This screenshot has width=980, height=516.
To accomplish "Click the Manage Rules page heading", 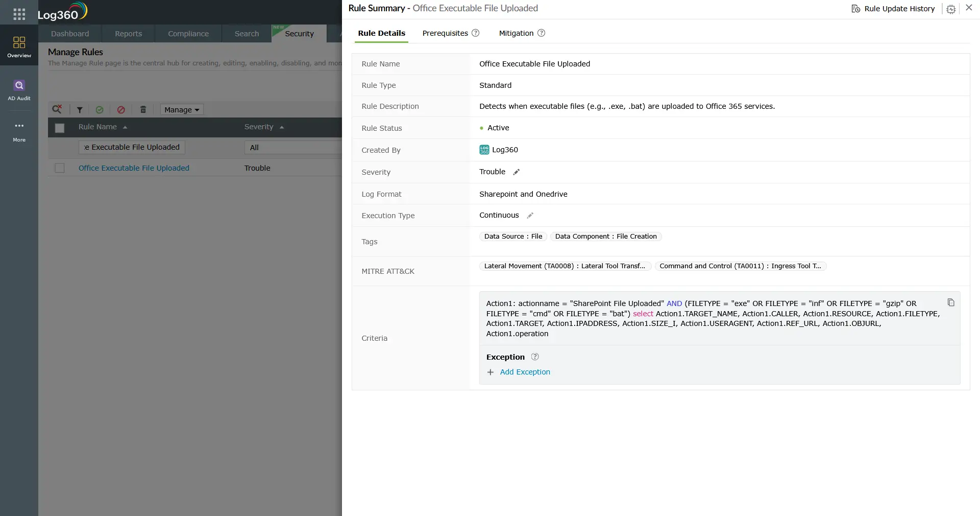I will [x=76, y=52].
